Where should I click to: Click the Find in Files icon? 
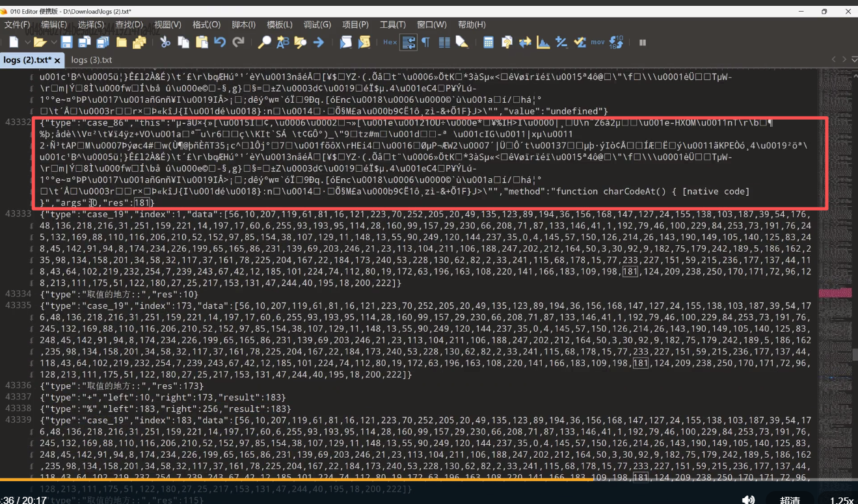pos(300,42)
